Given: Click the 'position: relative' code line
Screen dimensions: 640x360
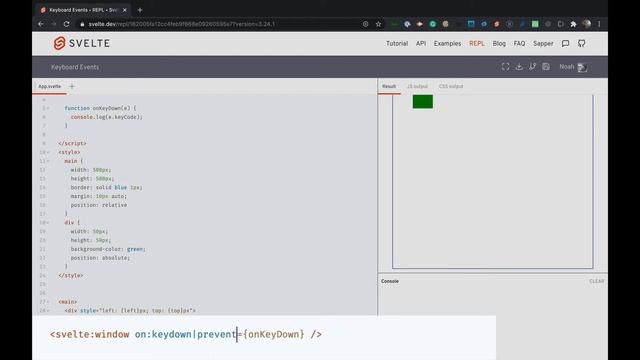Looking at the screenshot, I should click(98, 205).
